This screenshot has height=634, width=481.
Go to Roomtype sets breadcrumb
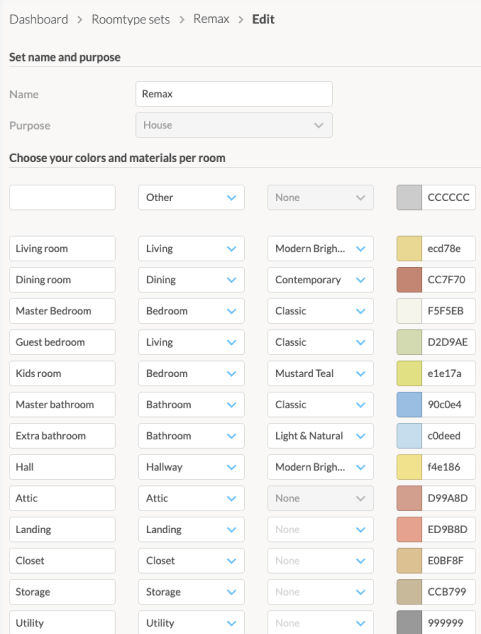[x=131, y=19]
